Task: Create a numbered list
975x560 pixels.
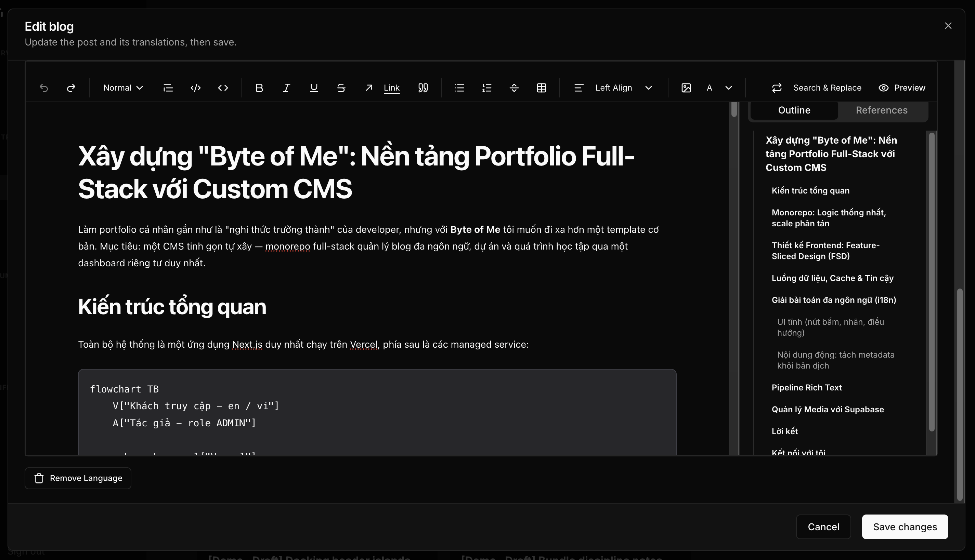Action: click(x=487, y=88)
